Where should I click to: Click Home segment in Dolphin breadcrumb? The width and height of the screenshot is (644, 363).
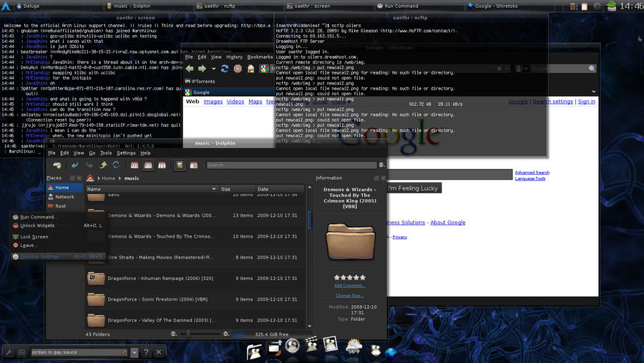109,178
